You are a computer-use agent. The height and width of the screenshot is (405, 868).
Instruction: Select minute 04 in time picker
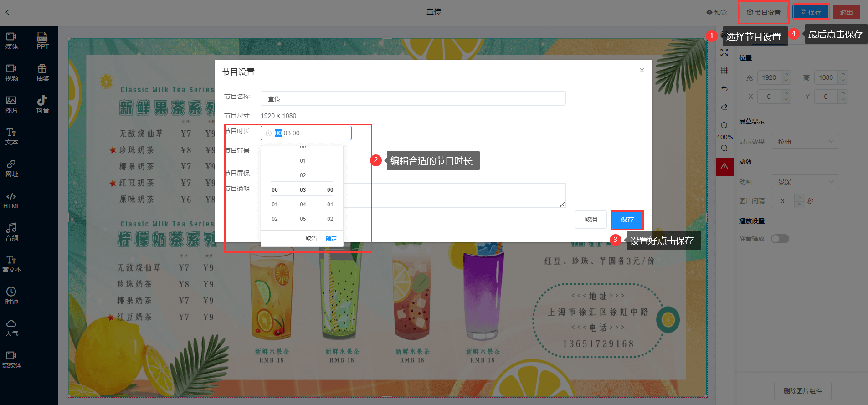(x=303, y=205)
